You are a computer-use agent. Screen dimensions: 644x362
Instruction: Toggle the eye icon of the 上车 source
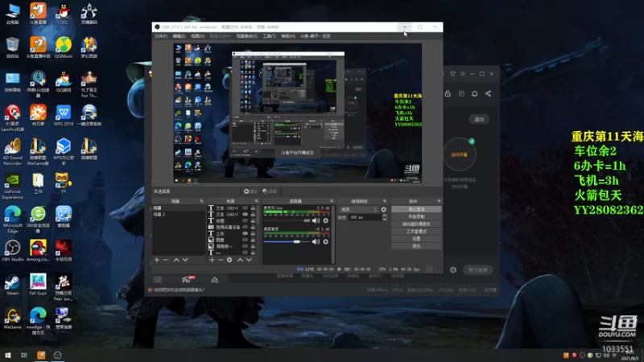[x=246, y=233]
